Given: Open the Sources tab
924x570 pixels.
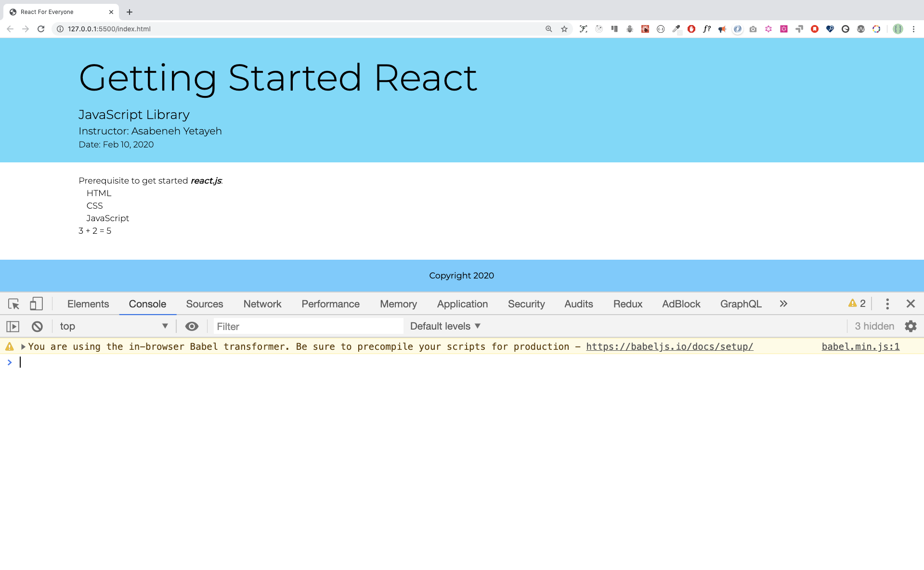Looking at the screenshot, I should coord(205,304).
